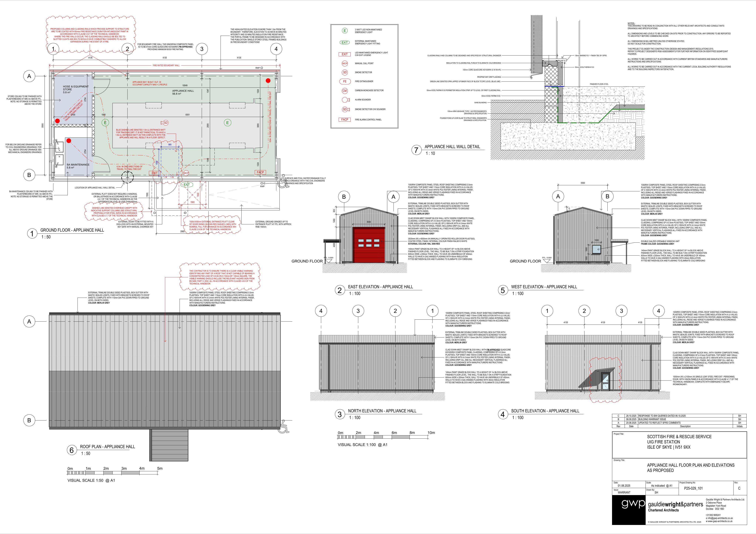This screenshot has width=756, height=534.
Task: Click 'HOSE & EQUIPMENT STORE' room label
Action: [x=76, y=88]
